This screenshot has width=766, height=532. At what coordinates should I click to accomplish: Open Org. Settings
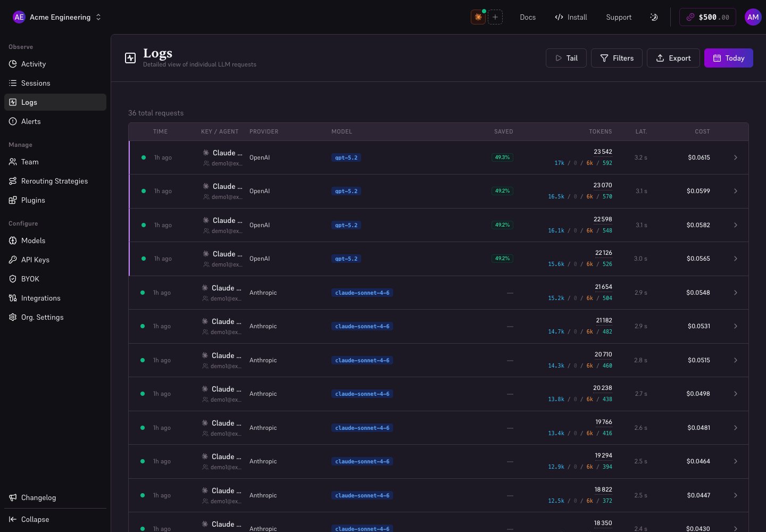click(55, 317)
